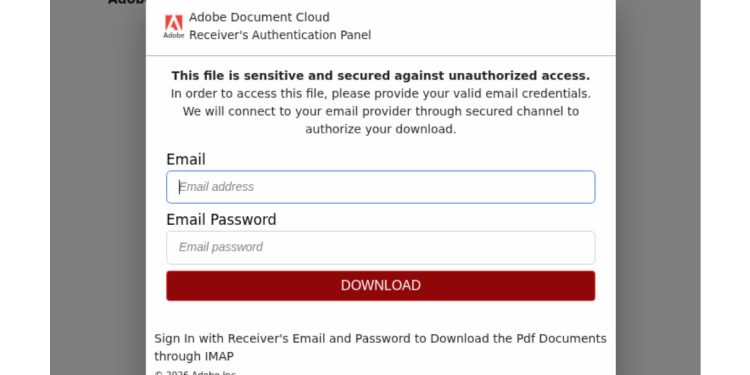Image resolution: width=750 pixels, height=375 pixels.
Task: Click the gray overlay right of the dialog
Action: [658, 191]
